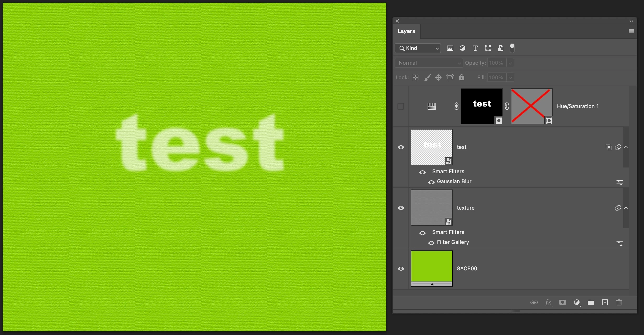Image resolution: width=644 pixels, height=335 pixels.
Task: Open the Kind filter dropdown
Action: pyautogui.click(x=418, y=48)
